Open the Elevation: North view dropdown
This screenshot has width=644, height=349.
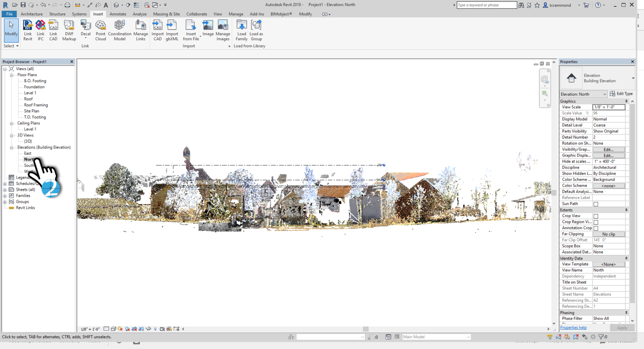(583, 94)
